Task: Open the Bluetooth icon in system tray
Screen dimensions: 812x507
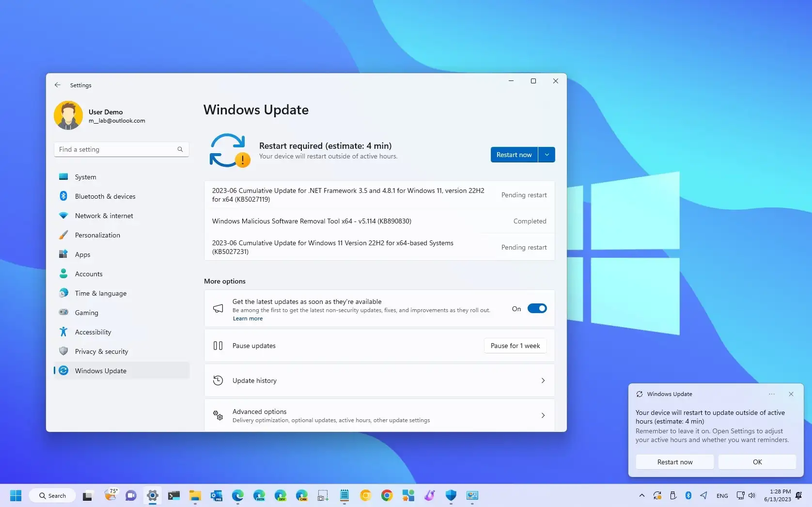Action: 688,495
